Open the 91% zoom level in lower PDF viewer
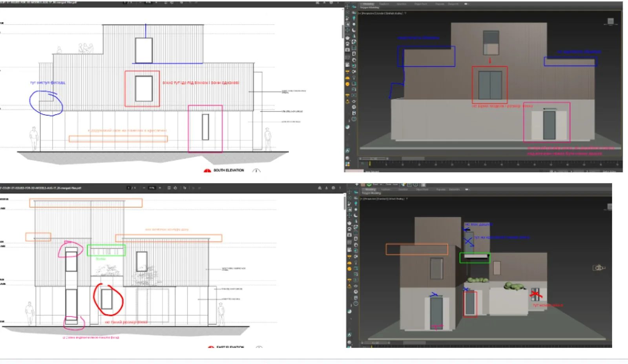Screen dimensions: 628x364 pyautogui.click(x=152, y=188)
